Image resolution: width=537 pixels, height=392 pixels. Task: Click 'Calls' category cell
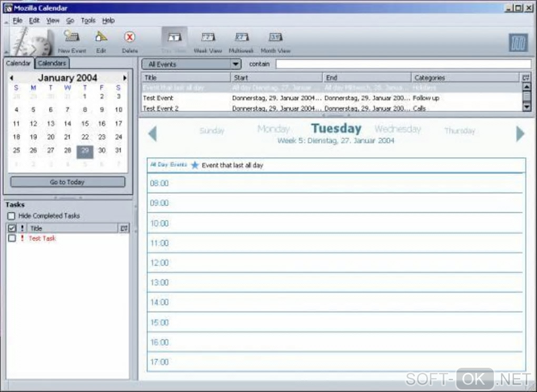(419, 108)
